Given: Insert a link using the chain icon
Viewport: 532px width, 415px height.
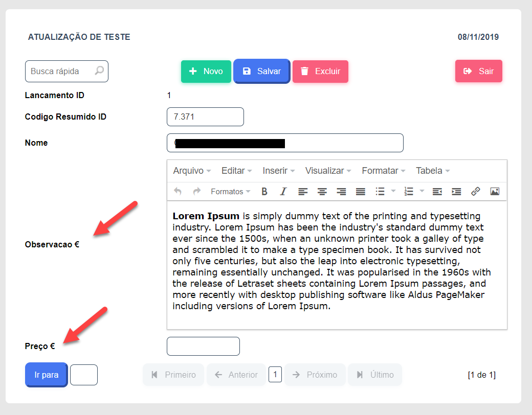Looking at the screenshot, I should (475, 192).
